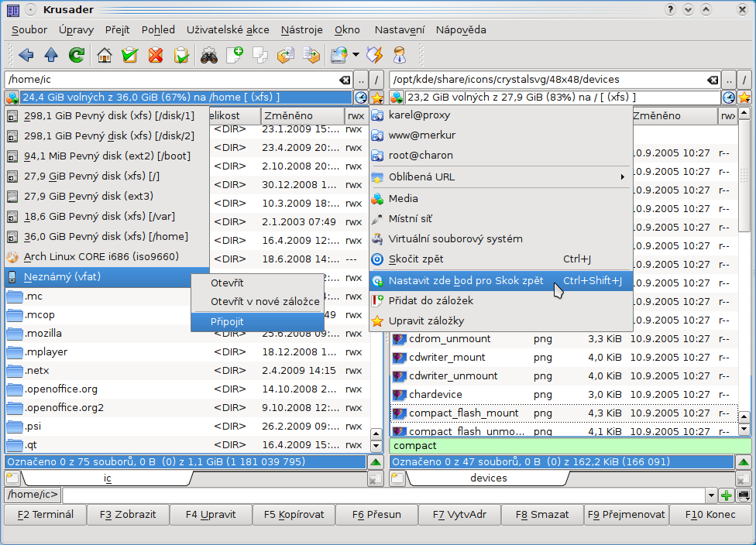Viewport: 756px width, 545px height.
Task: Select 94,1 MiB disk [/boot]
Action: tap(107, 156)
